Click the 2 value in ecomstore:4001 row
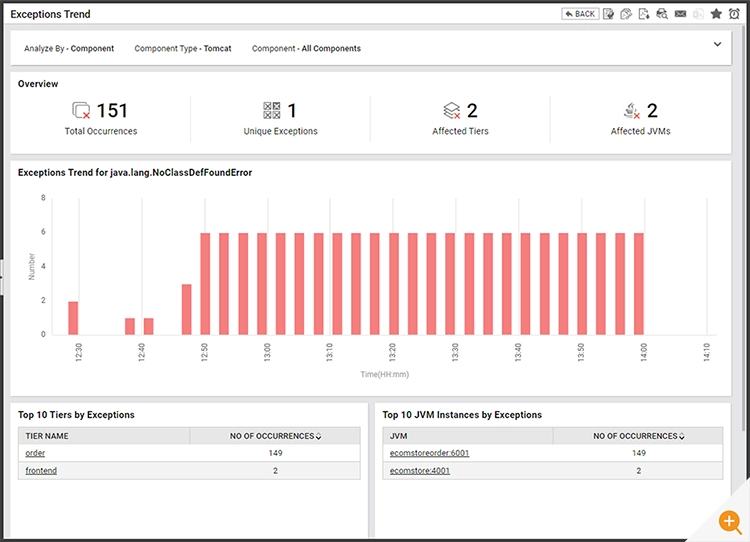 (639, 471)
